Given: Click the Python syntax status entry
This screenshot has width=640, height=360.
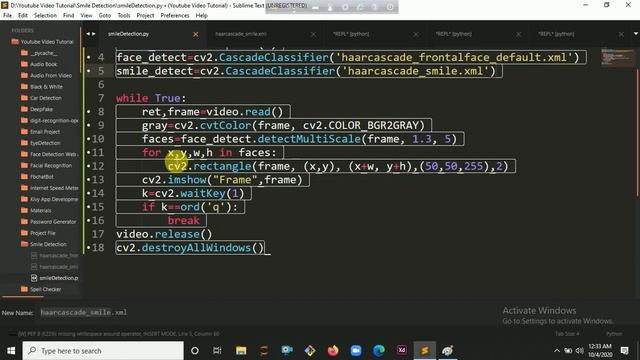Looking at the screenshot, I should tap(614, 333).
